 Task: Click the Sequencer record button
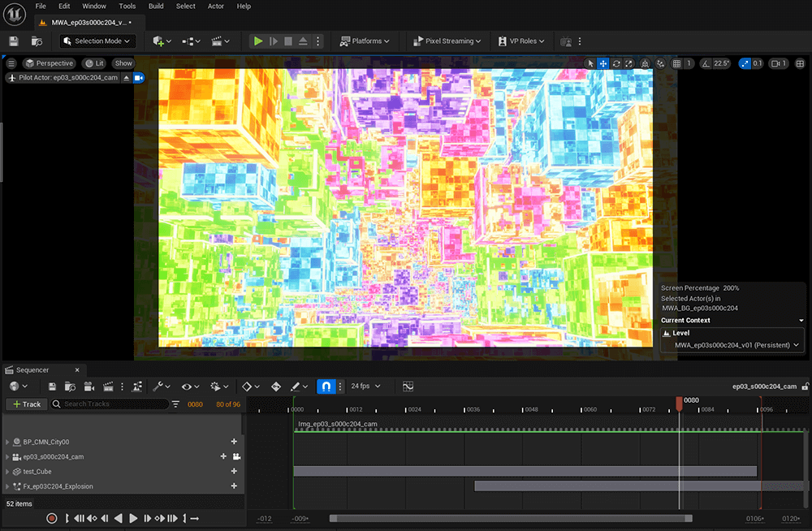pos(52,518)
